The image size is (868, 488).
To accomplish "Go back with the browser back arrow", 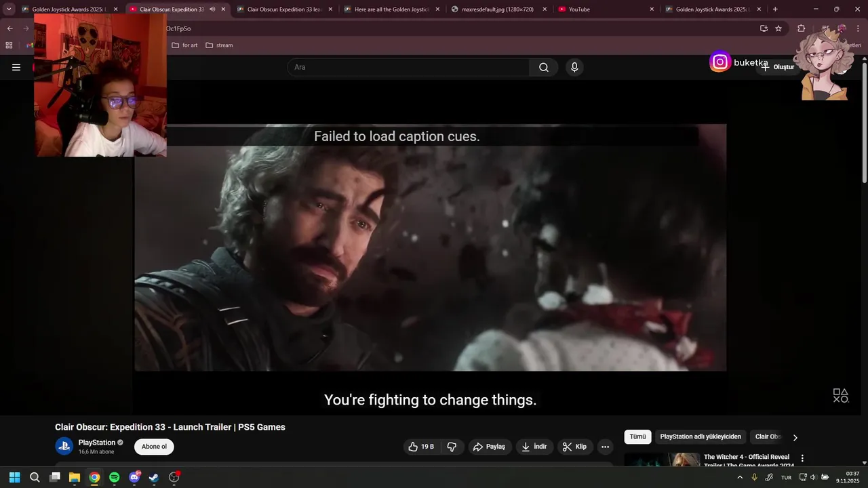I will 9,28.
